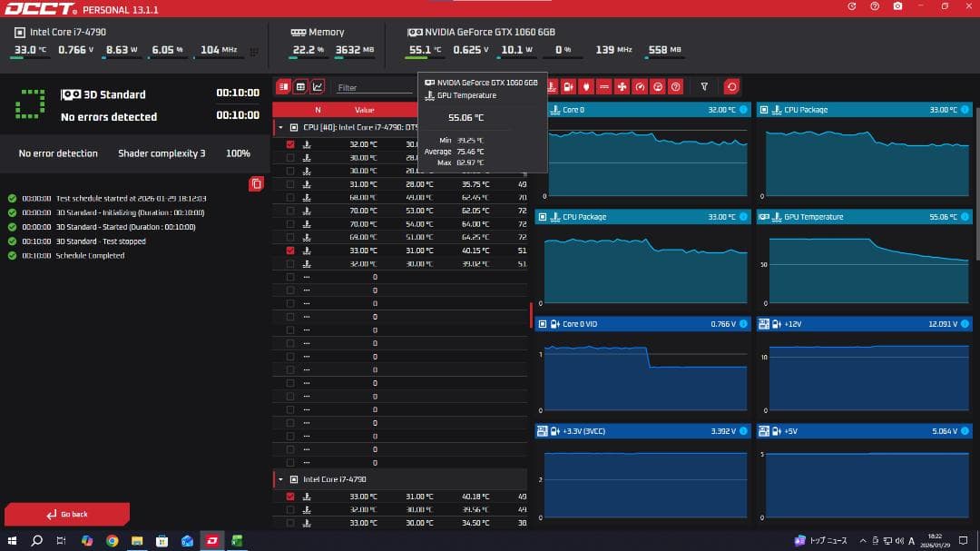Viewport: 980px width, 551px height.
Task: Select the grid view icon next to list view
Action: tap(301, 86)
